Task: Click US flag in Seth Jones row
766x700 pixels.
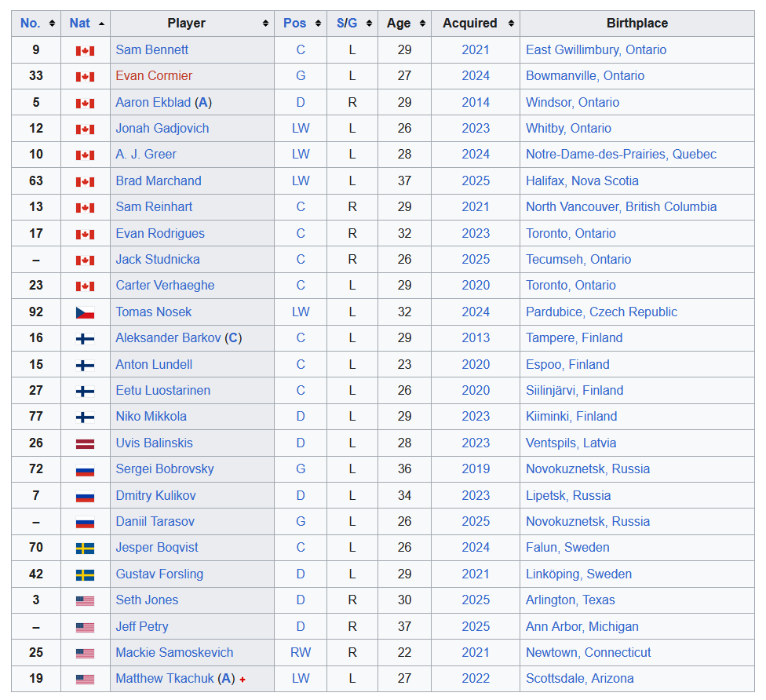Action: pos(85,601)
